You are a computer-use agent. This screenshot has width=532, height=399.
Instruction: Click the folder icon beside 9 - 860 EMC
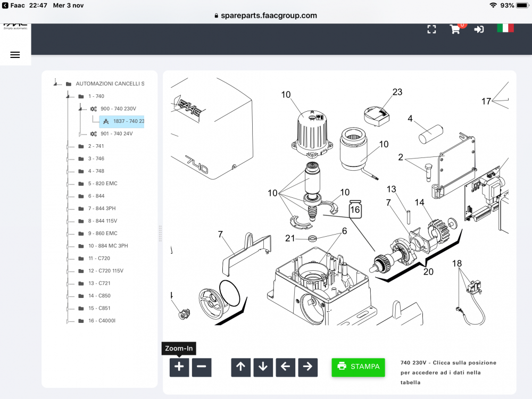pos(81,234)
